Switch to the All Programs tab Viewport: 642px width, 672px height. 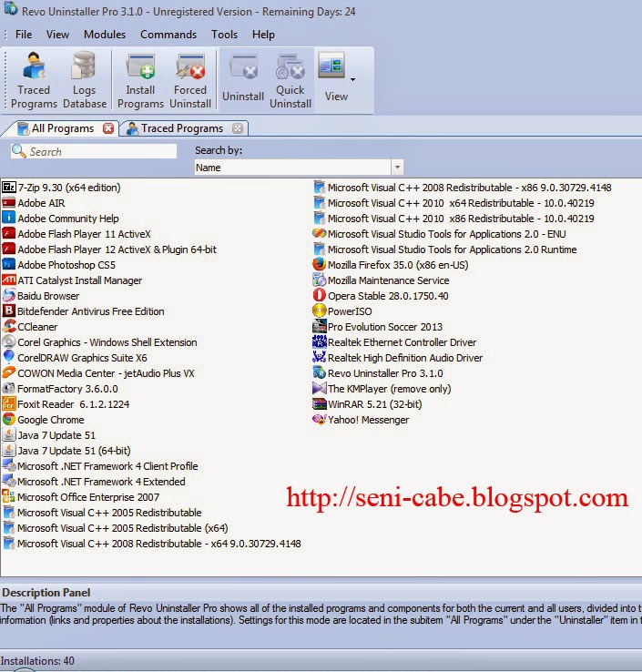point(63,128)
